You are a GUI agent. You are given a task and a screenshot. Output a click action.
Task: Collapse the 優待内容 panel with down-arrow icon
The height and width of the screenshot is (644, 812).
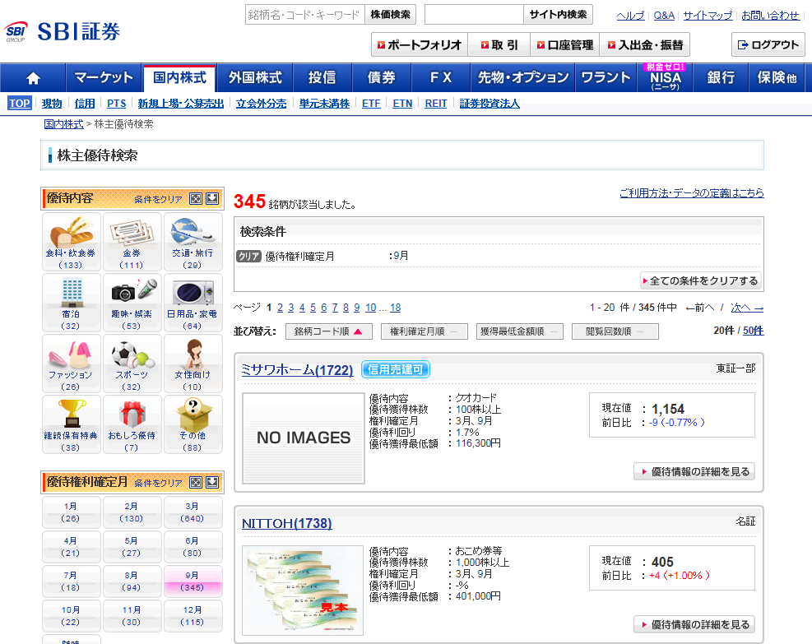click(212, 199)
